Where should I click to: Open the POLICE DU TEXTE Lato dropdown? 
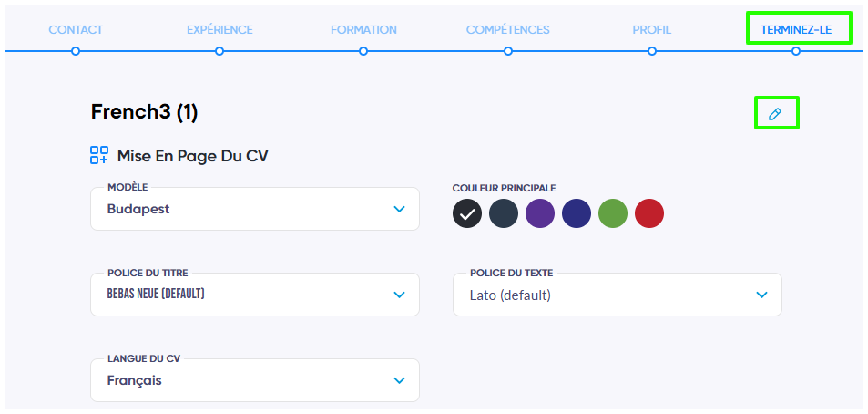618,295
